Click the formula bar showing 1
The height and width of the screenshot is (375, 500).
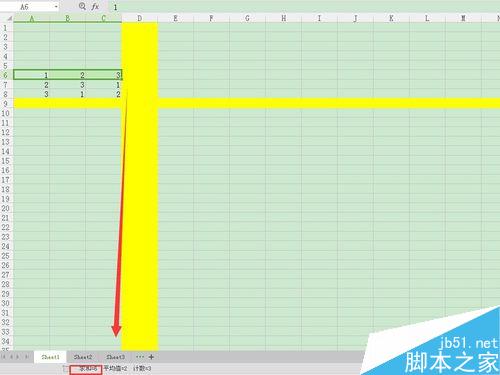tap(305, 7)
